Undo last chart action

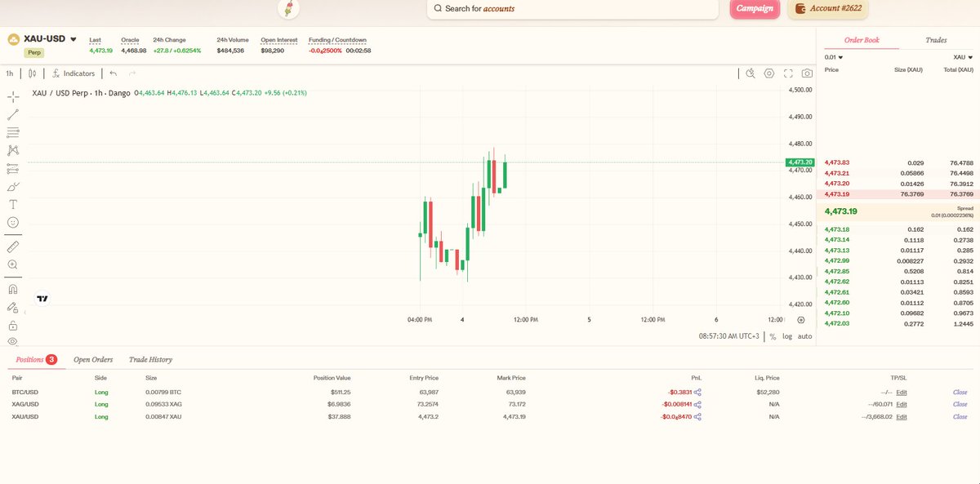pos(114,73)
